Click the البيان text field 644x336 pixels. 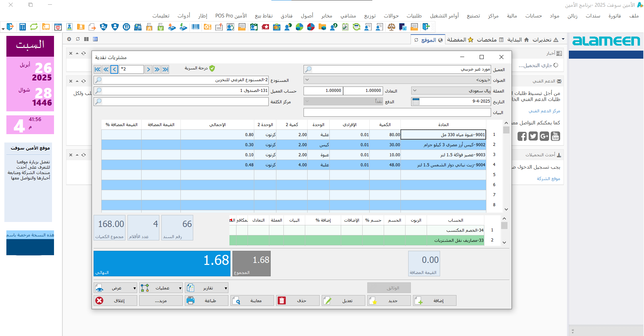coord(397,112)
